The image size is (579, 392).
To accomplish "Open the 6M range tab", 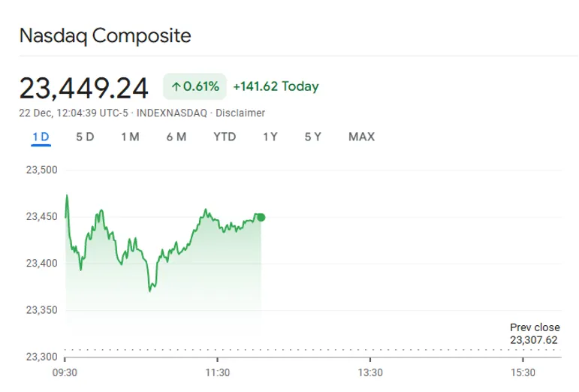I will (x=176, y=137).
